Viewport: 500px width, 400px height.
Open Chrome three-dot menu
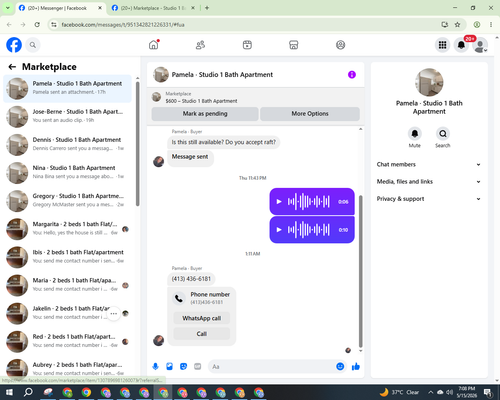point(491,25)
